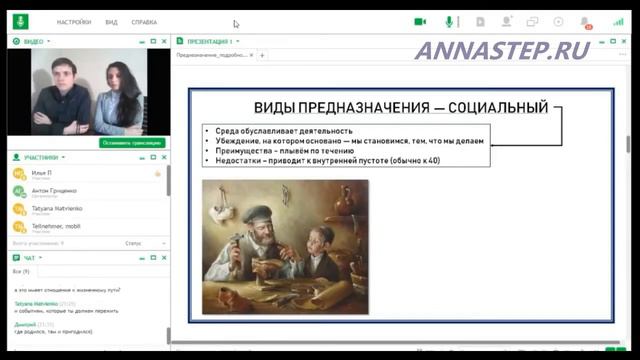Screen dimensions: 640x360
Task: Maximize the Презентация 1 panel
Action: [x=613, y=41]
